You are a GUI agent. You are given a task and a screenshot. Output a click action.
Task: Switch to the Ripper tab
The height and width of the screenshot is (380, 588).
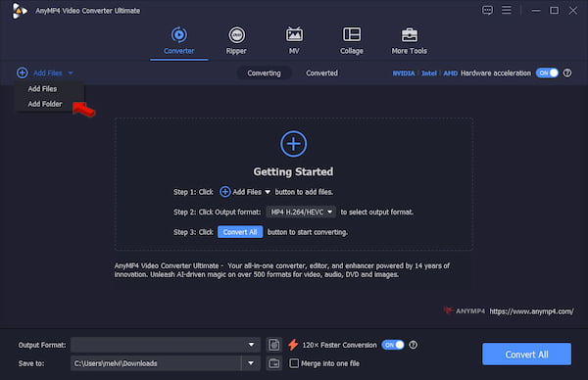[236, 41]
